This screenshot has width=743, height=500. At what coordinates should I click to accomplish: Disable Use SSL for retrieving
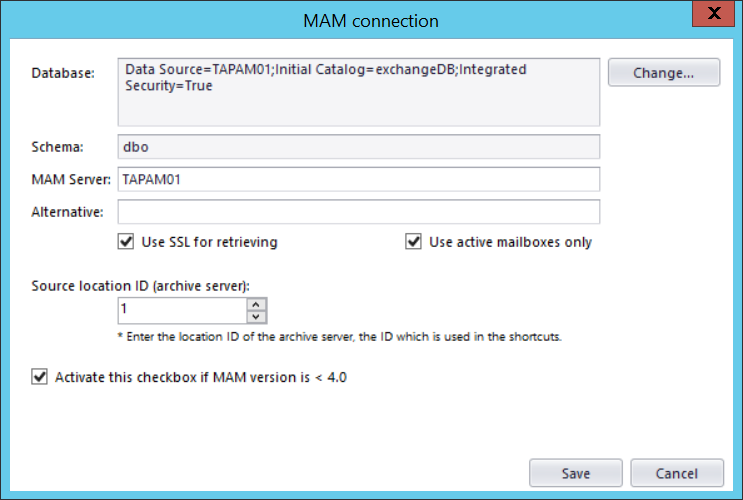[x=126, y=242]
